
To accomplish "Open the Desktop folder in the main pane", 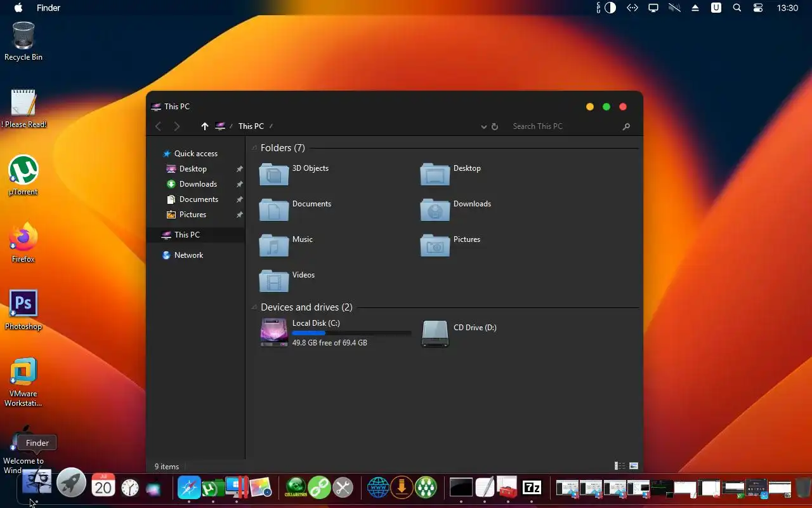I will point(451,174).
